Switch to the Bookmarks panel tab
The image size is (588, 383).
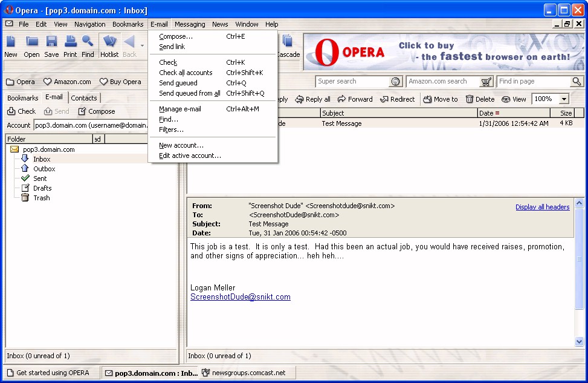(x=23, y=98)
